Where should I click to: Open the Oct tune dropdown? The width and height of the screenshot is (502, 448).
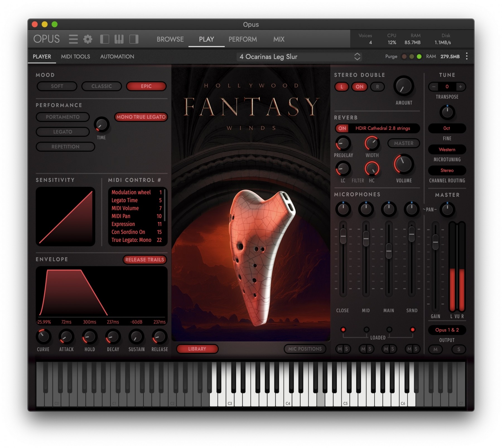[x=447, y=128]
